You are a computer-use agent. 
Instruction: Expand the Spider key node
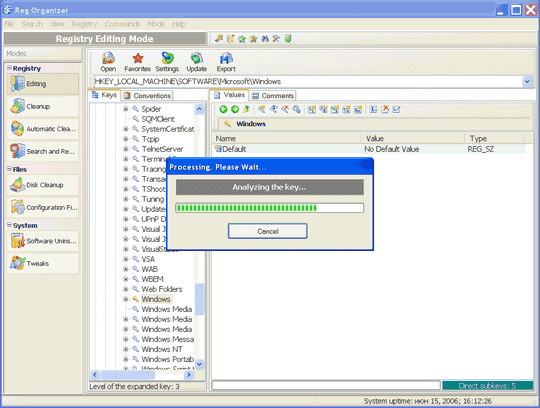click(x=126, y=109)
